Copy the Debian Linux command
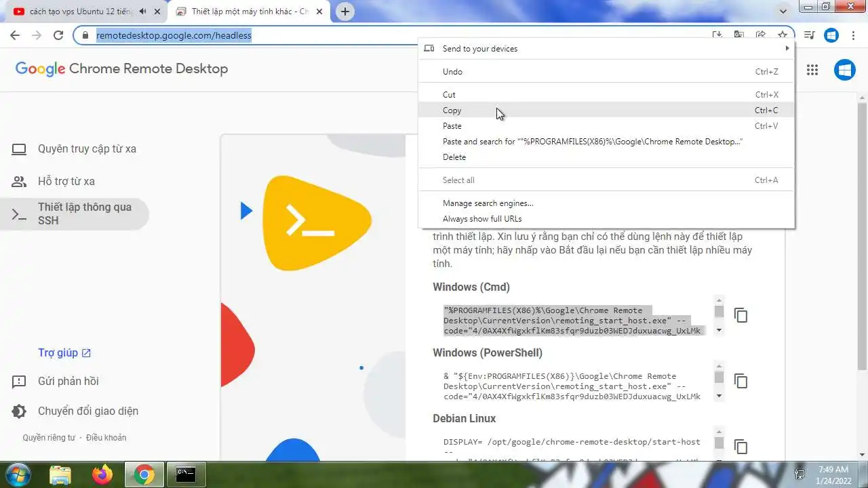Screen dimensions: 868x488 (741, 447)
